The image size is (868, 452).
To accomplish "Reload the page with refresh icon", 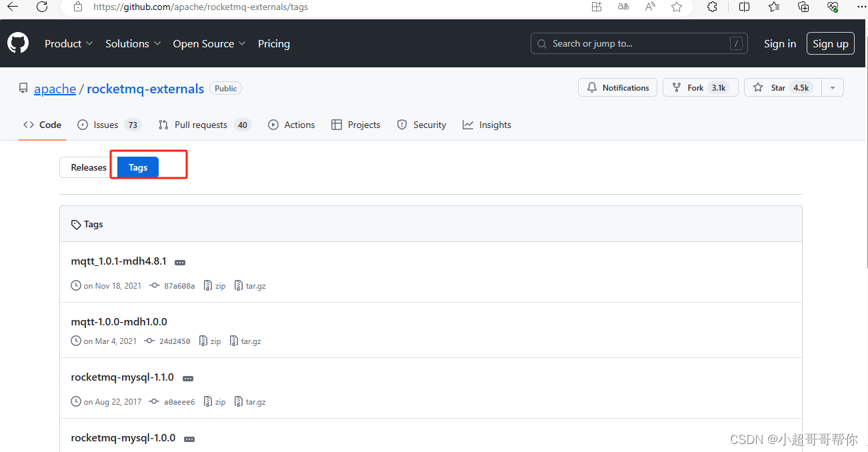I will 42,7.
